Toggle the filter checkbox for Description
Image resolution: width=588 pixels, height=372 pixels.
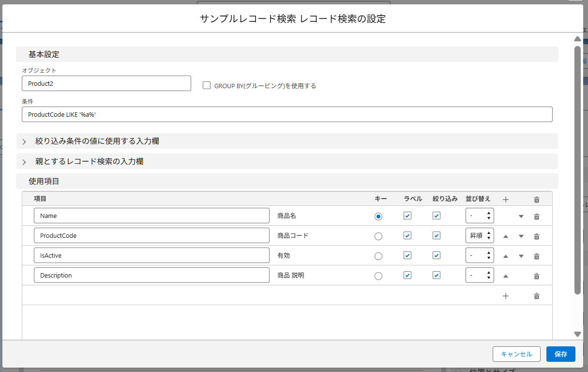(437, 275)
